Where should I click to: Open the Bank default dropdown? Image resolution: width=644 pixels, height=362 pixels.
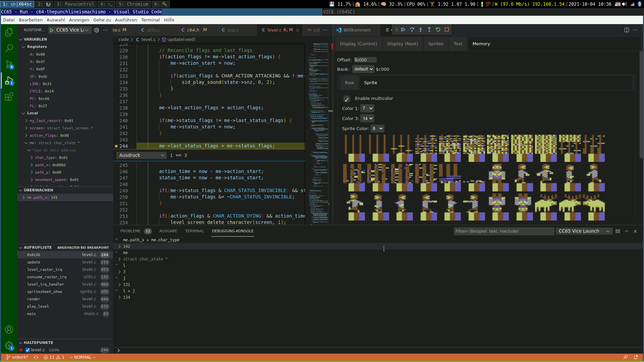click(x=363, y=69)
